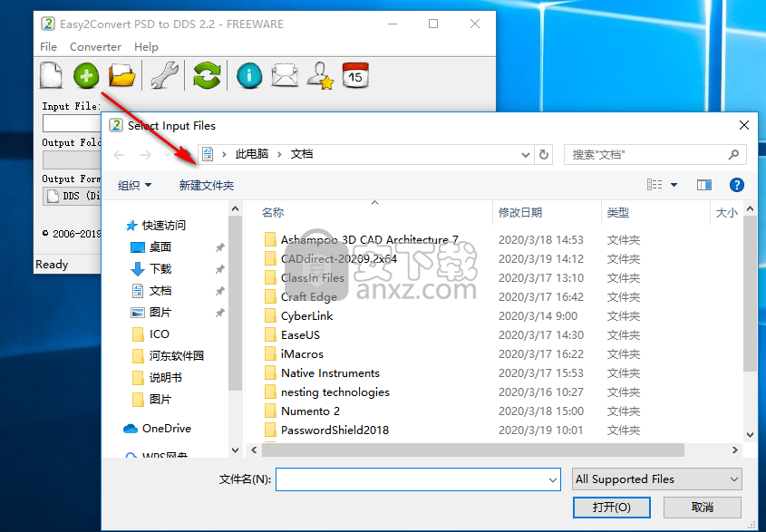This screenshot has width=766, height=532.
Task: Click the 打开(O) open button
Action: pyautogui.click(x=611, y=508)
